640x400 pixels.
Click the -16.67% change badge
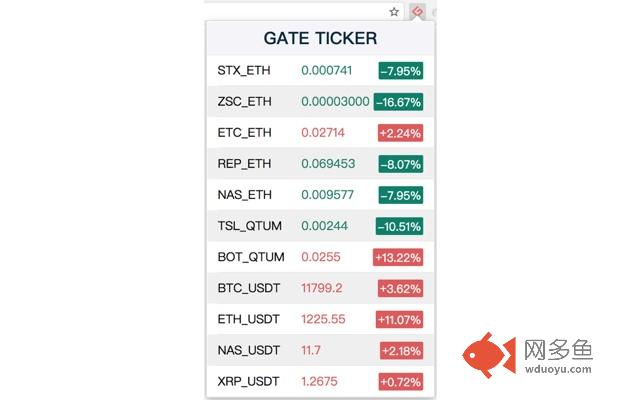398,102
